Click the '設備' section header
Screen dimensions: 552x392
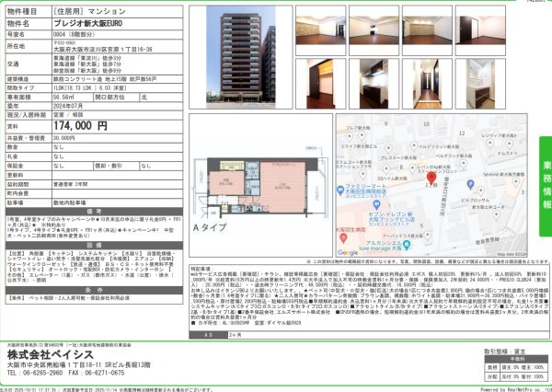(95, 245)
